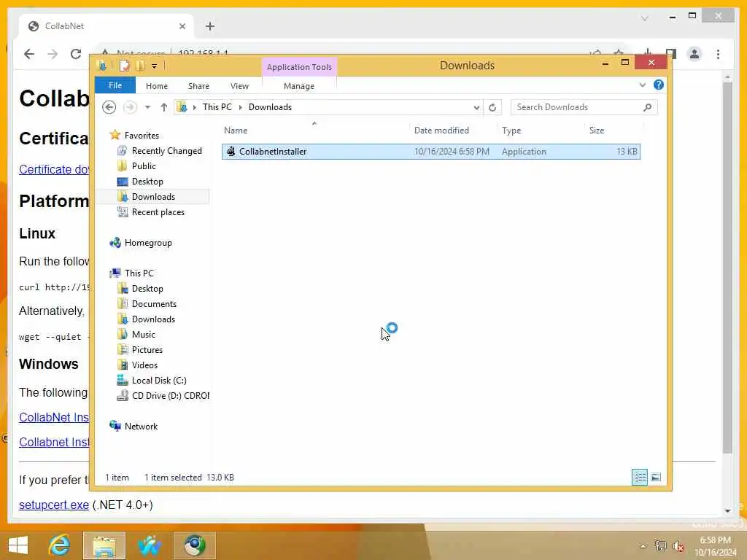
Task: Open Pictures folder under This PC
Action: pyautogui.click(x=147, y=350)
